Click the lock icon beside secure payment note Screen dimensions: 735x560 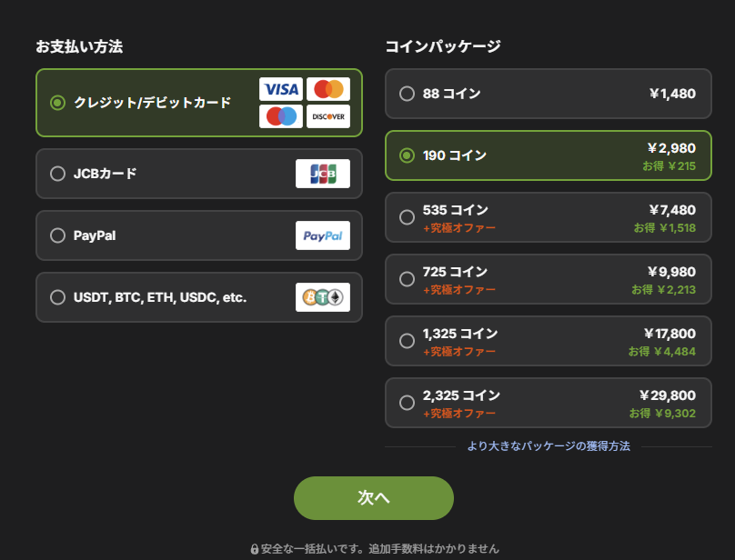[255, 549]
